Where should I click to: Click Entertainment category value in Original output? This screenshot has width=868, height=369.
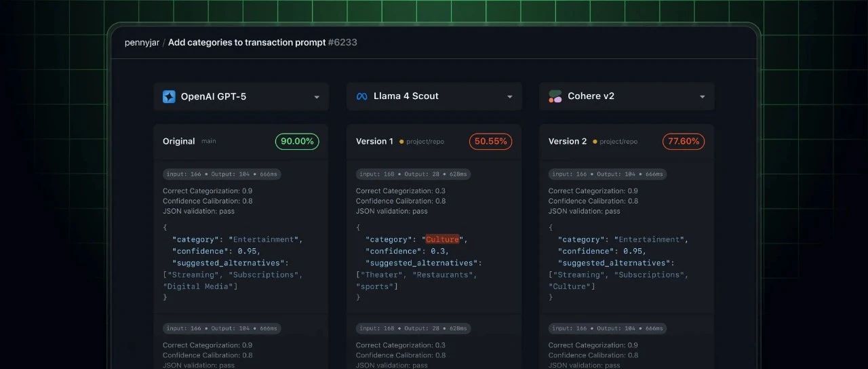(264, 239)
